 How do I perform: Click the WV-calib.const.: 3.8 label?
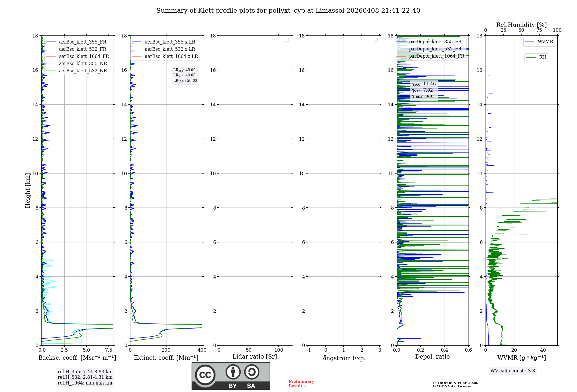pos(512,371)
